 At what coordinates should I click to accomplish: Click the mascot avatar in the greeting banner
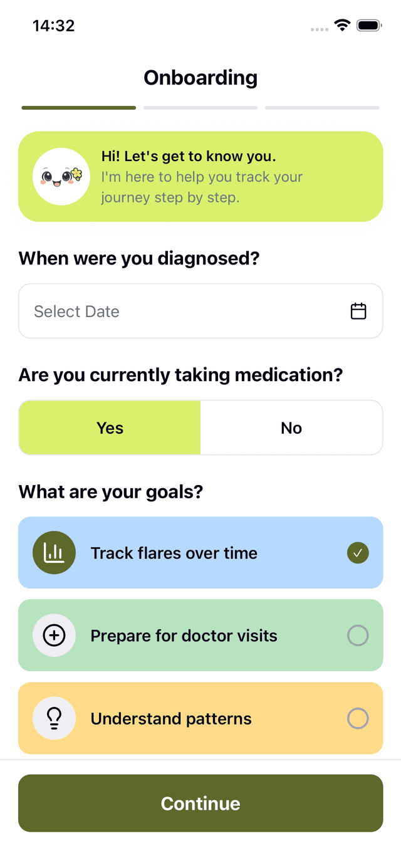coord(61,177)
